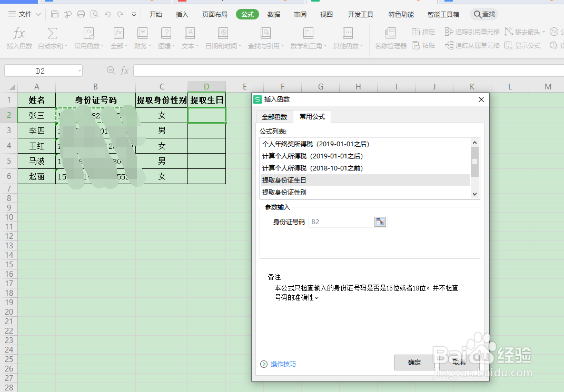This screenshot has width=564, height=392.
Task: Click the 名称管理器 icon
Action: [x=390, y=38]
